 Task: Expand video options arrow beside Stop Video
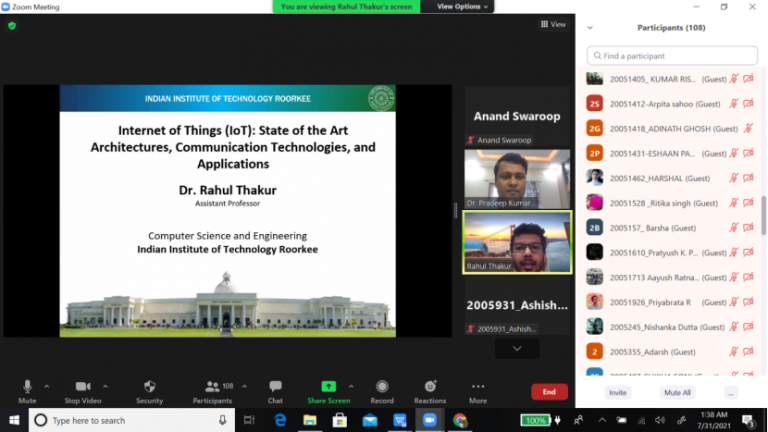pyautogui.click(x=105, y=386)
